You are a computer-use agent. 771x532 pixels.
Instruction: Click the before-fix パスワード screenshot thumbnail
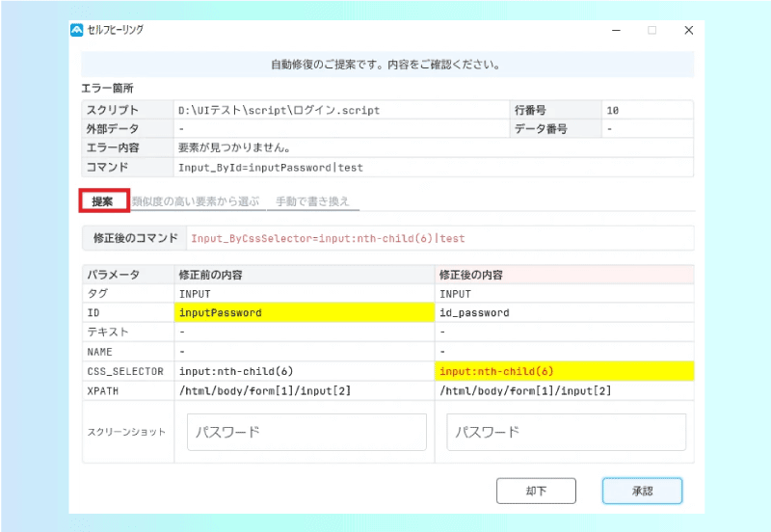coord(306,432)
